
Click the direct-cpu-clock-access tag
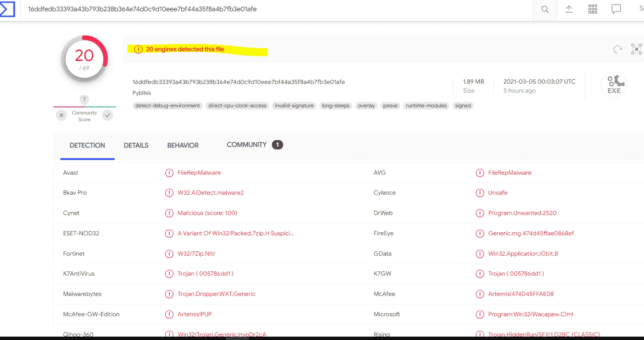tap(238, 106)
